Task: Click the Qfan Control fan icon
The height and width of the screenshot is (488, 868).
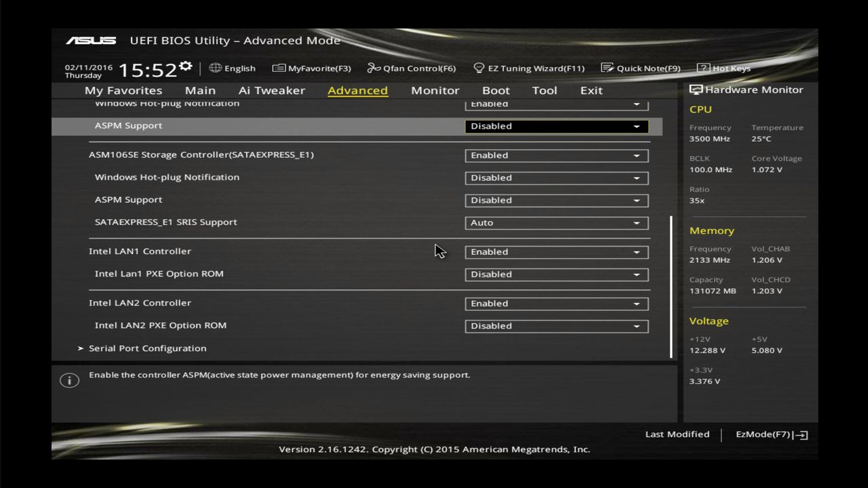Action: coord(374,68)
